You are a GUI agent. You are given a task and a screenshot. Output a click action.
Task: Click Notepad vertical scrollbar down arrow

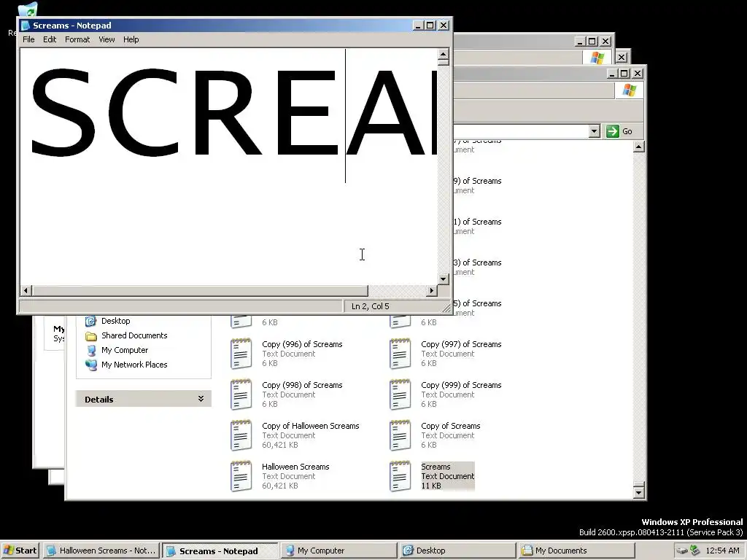(x=443, y=279)
